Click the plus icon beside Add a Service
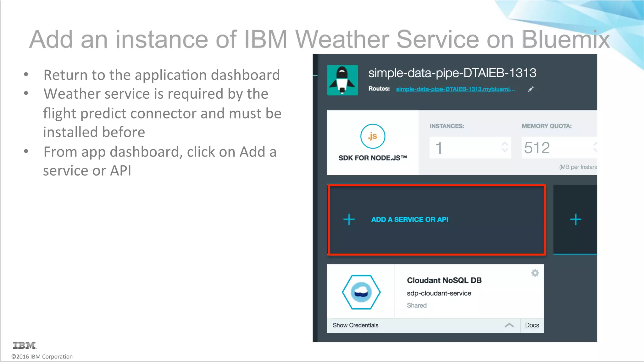 coord(349,220)
